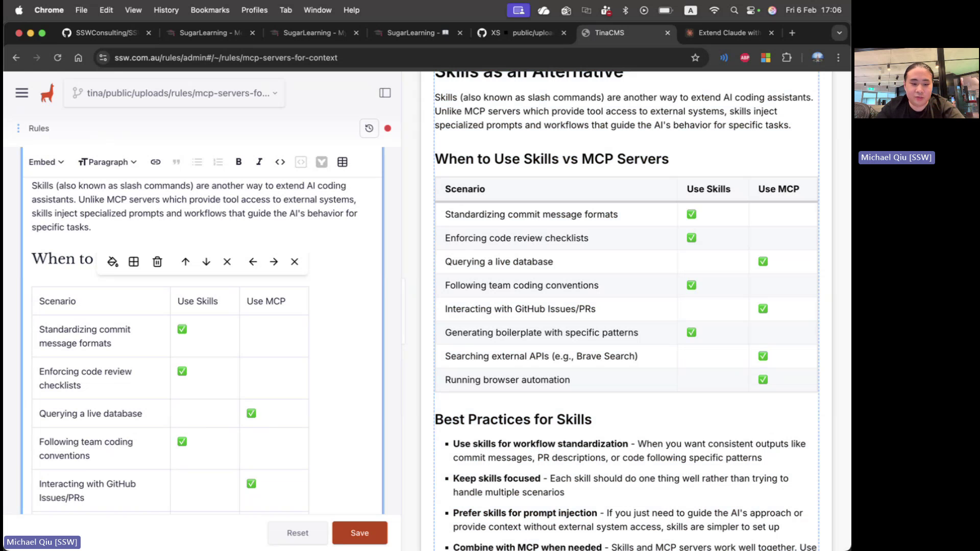
Task: Click the Italic formatting icon
Action: pos(259,162)
